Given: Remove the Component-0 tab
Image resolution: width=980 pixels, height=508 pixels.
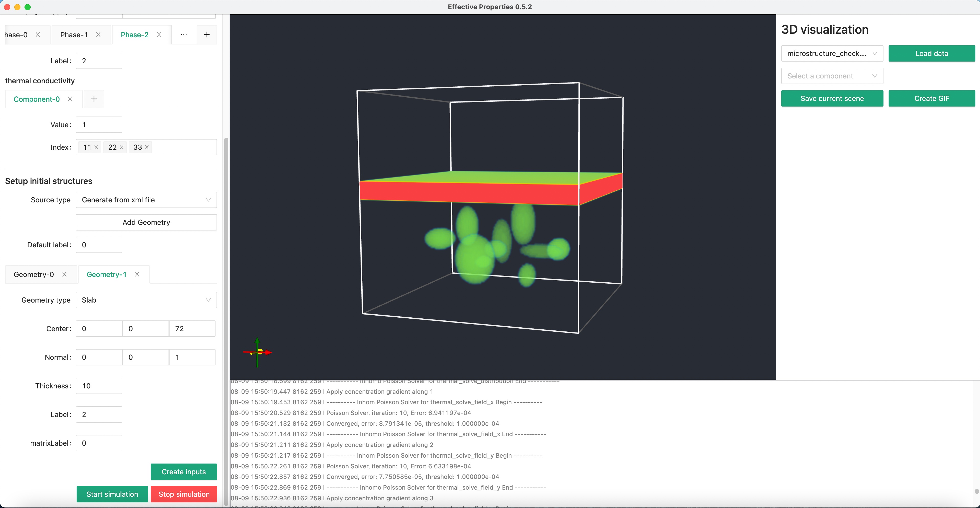Looking at the screenshot, I should point(70,99).
